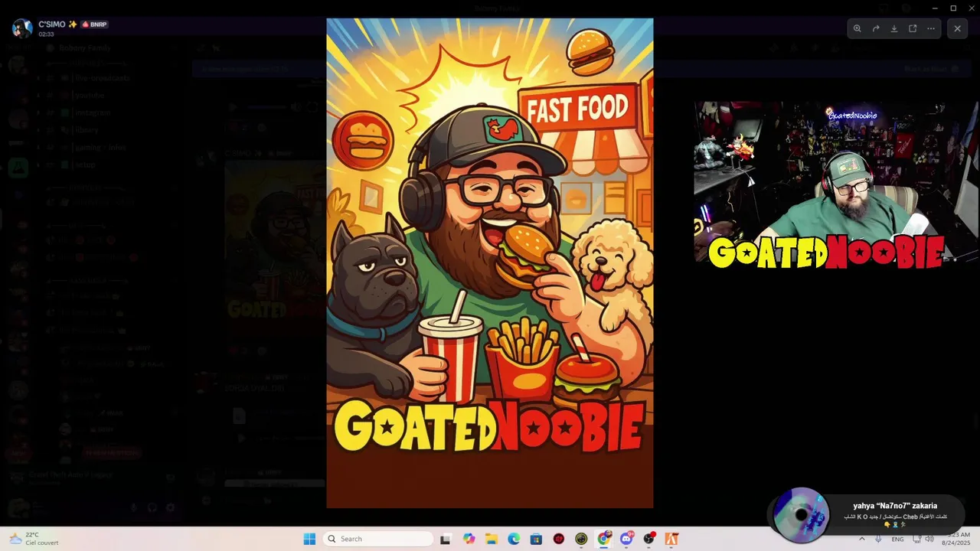980x551 pixels.
Task: Switch to Chrome on taskbar
Action: pyautogui.click(x=604, y=539)
